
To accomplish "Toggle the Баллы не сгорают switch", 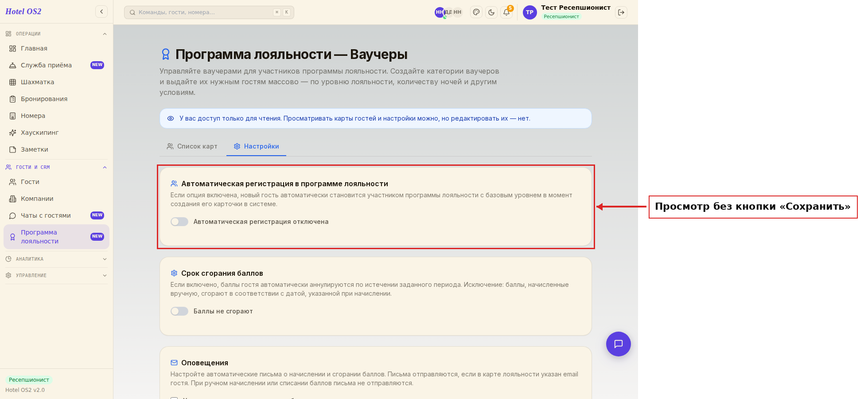I will [x=179, y=311].
